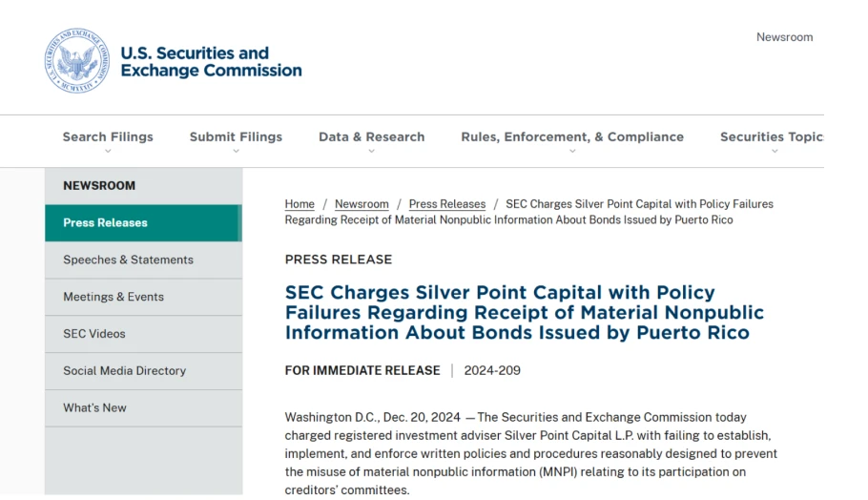The height and width of the screenshot is (500, 868).
Task: Expand chevron under Rules, Enforcement, & Compliance
Action: [x=572, y=151]
